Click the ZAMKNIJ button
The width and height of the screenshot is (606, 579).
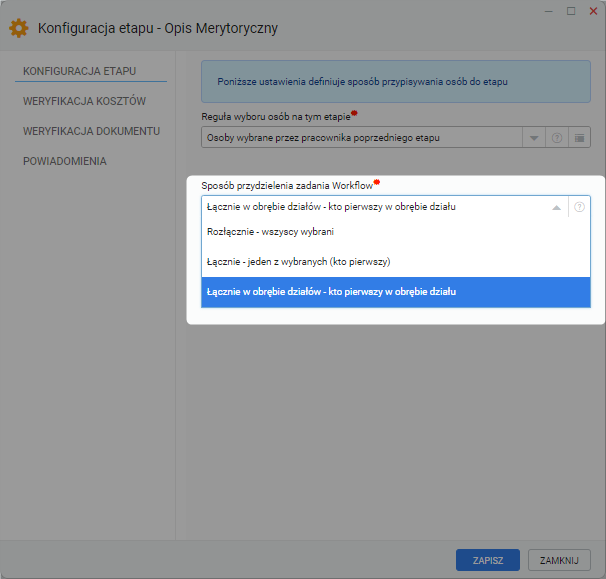point(559,560)
